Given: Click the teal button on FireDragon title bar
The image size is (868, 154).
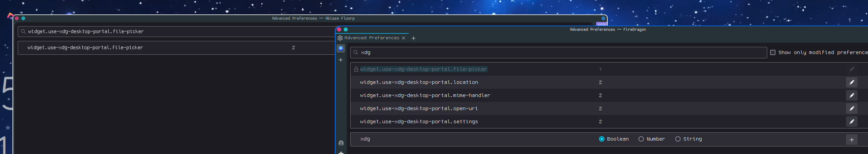Looking at the screenshot, I should point(345,29).
